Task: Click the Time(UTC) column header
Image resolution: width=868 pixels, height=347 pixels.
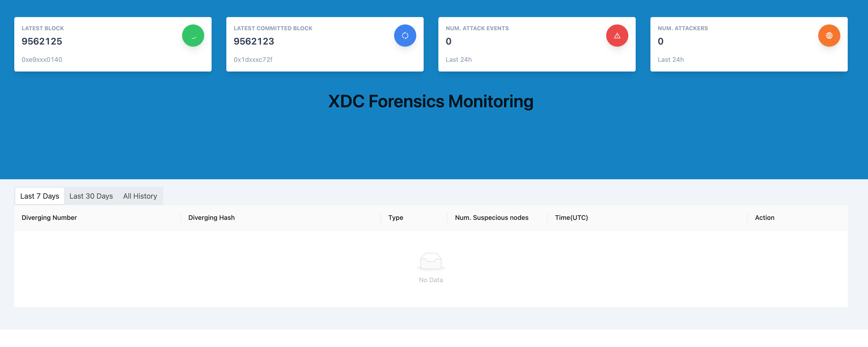Action: 571,218
